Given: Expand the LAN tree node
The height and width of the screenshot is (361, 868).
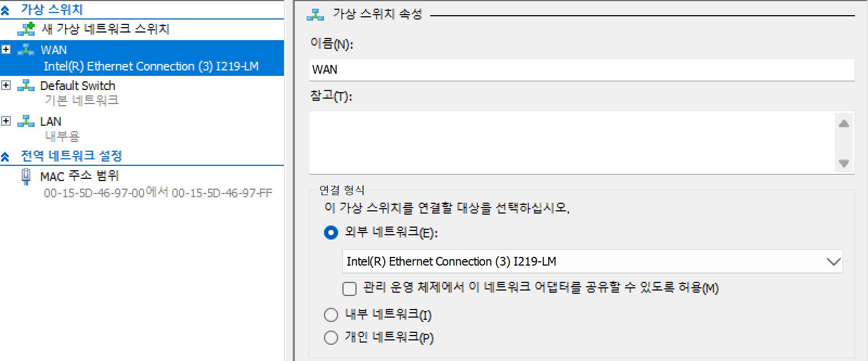Looking at the screenshot, I should pyautogui.click(x=6, y=121).
